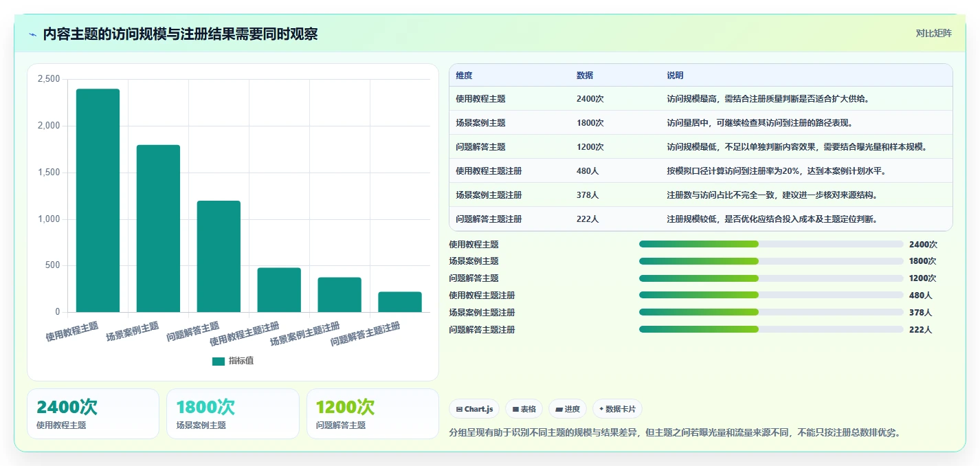Click the 问题解答主题 bar in the chart
Image resolution: width=980 pixels, height=466 pixels.
(219, 256)
